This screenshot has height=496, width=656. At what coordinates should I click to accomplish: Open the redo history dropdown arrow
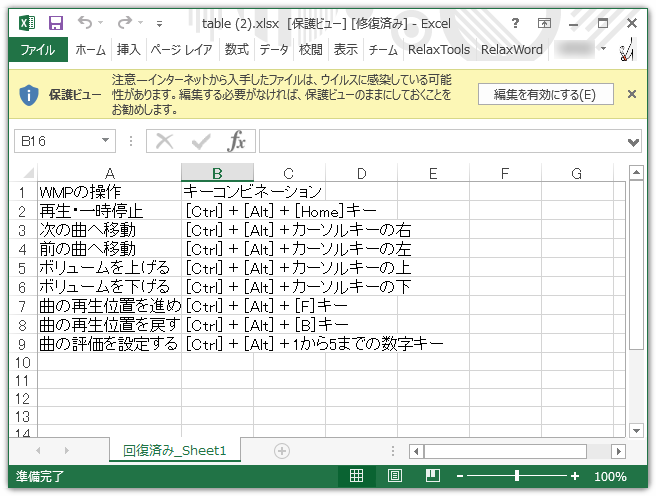[x=141, y=23]
